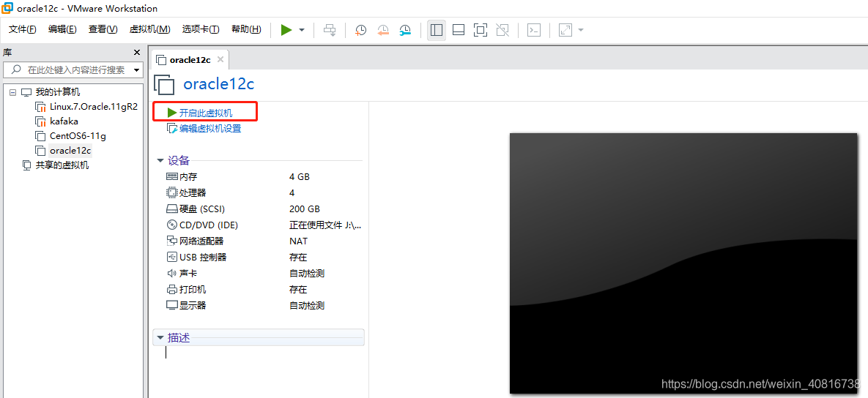Click the speaker icon beside 声卡
Image resolution: width=868 pixels, height=398 pixels.
(x=171, y=273)
